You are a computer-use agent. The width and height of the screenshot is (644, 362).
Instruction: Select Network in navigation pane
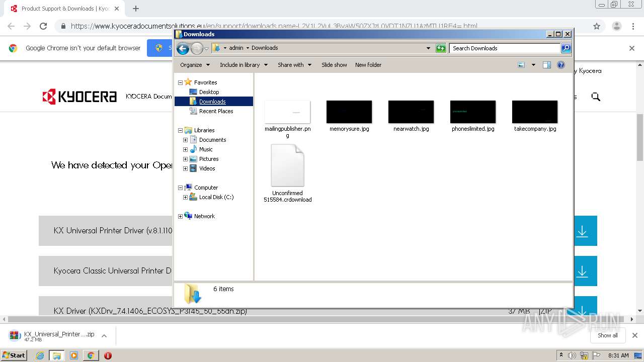click(204, 216)
